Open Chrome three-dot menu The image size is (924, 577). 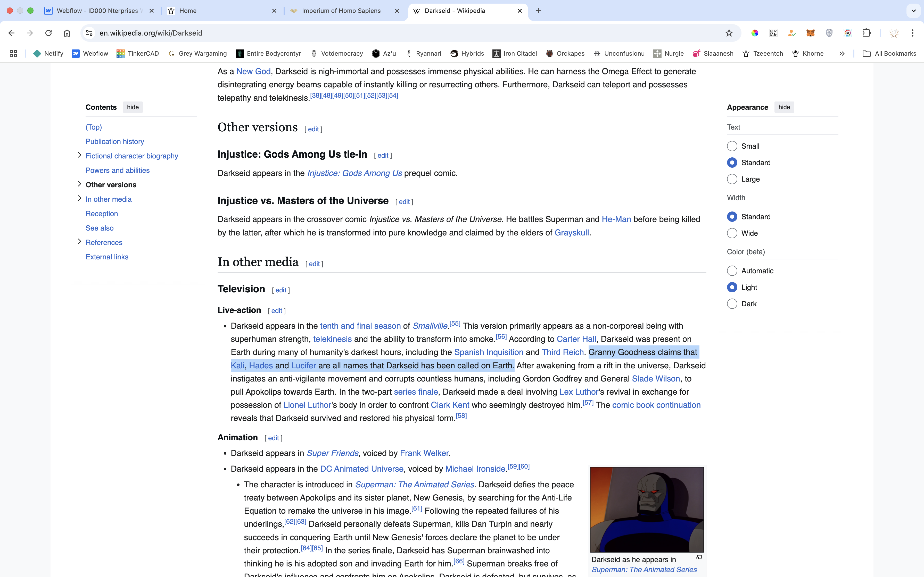pos(913,33)
